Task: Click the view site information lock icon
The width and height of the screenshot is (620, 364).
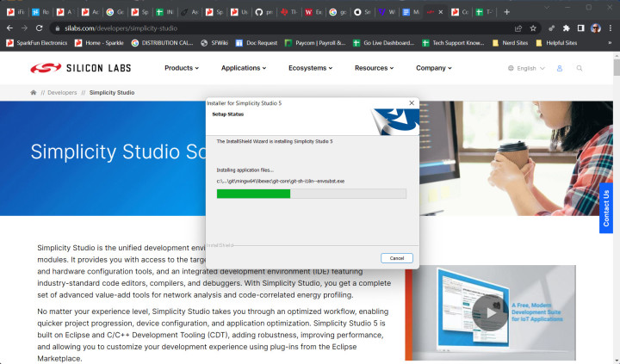Action: pyautogui.click(x=58, y=28)
